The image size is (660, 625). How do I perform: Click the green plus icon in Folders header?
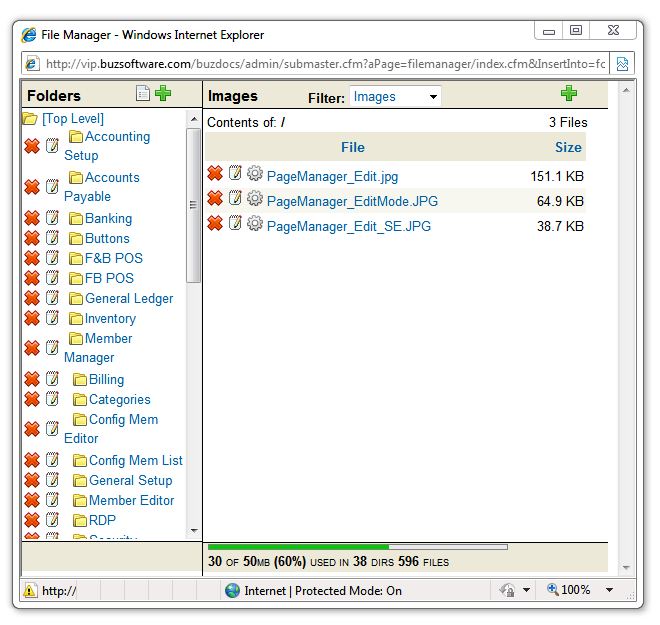point(163,94)
